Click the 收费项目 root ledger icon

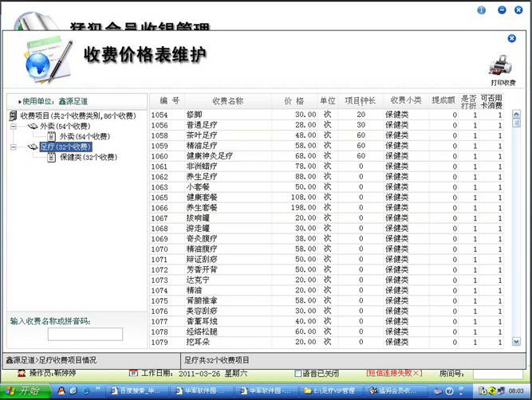click(13, 116)
